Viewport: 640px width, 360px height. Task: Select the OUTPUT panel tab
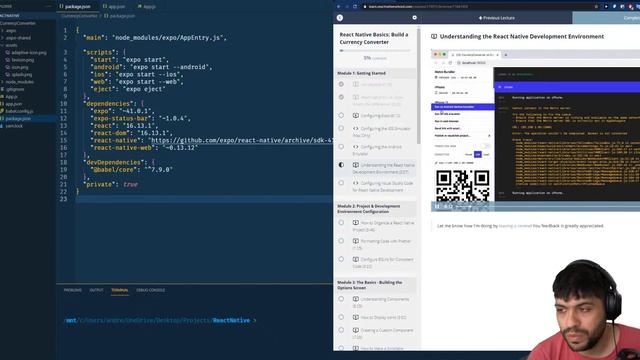click(96, 290)
